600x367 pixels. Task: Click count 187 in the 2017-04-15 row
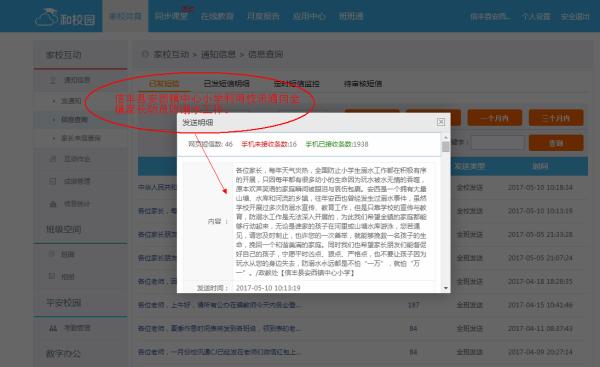413,305
